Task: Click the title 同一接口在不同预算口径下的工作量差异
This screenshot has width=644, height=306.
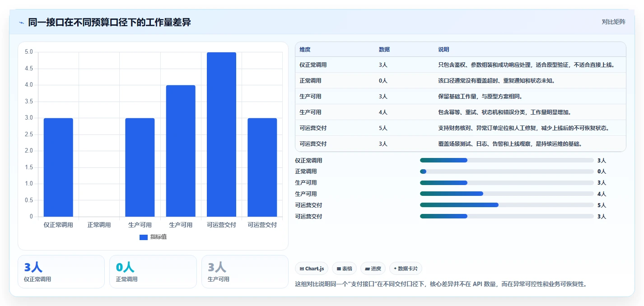Action: tap(109, 22)
